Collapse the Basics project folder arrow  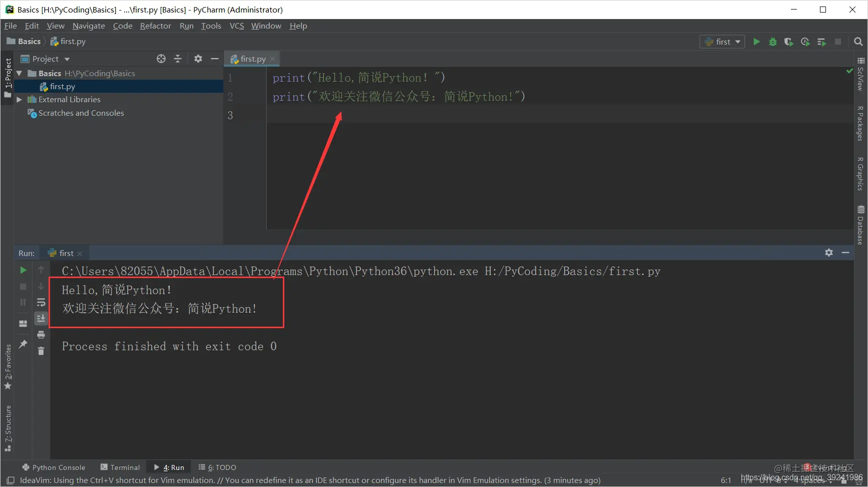(x=20, y=73)
